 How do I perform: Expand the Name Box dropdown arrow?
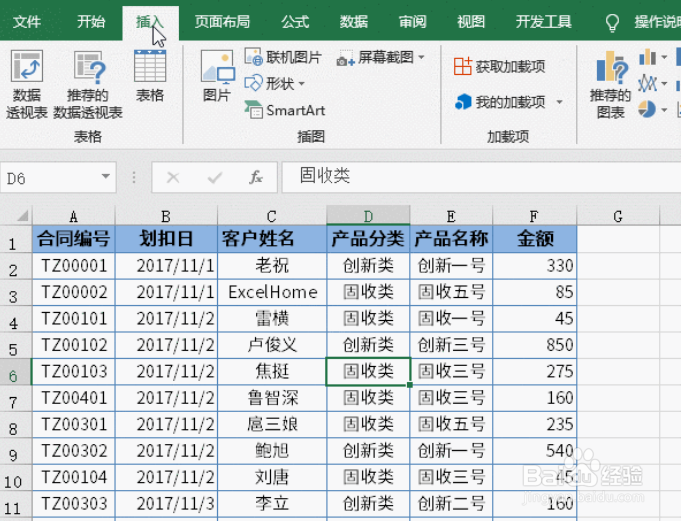click(x=106, y=176)
